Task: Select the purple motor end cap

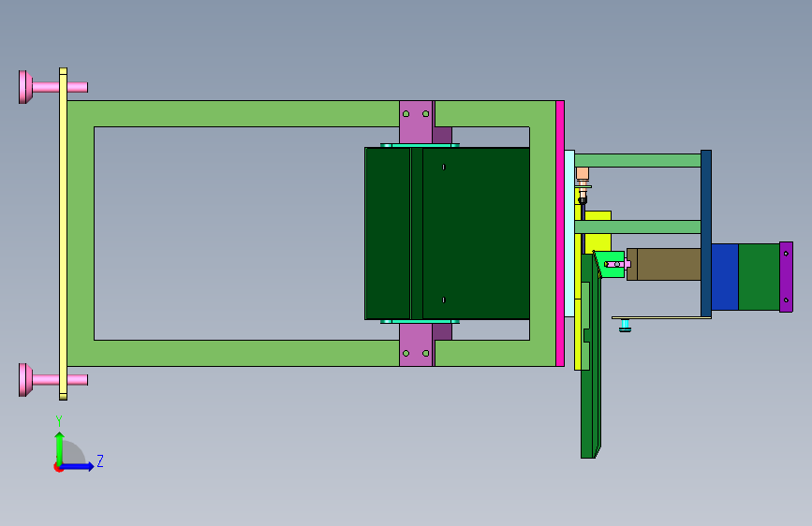Action: coord(786,277)
